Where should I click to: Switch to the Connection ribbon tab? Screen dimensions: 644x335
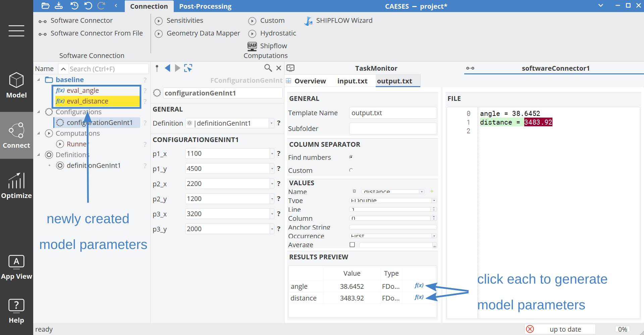[x=149, y=6]
